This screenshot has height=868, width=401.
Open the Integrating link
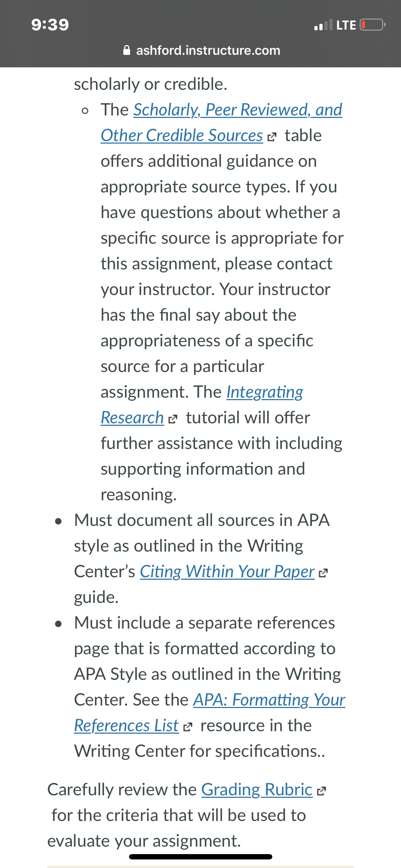pyautogui.click(x=265, y=392)
